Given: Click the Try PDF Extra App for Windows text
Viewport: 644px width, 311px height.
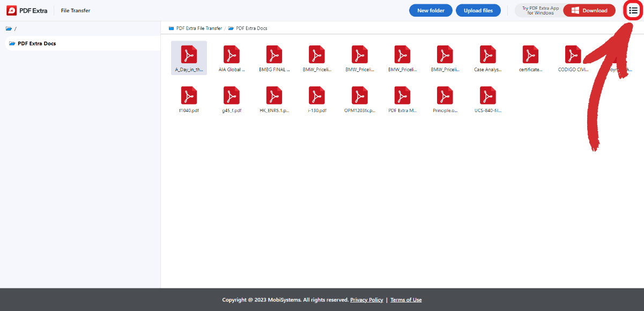Looking at the screenshot, I should [541, 10].
